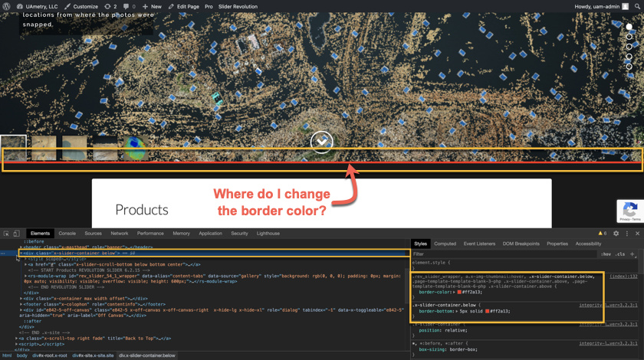
Task: Expand the border-bottom shorthand triangle
Action: 457,311
